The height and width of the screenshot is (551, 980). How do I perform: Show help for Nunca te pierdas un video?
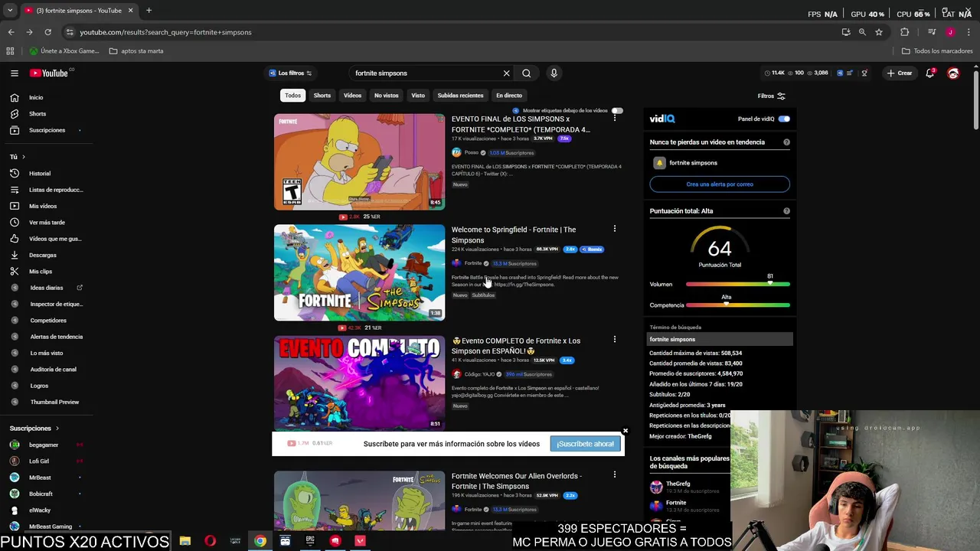[786, 142]
